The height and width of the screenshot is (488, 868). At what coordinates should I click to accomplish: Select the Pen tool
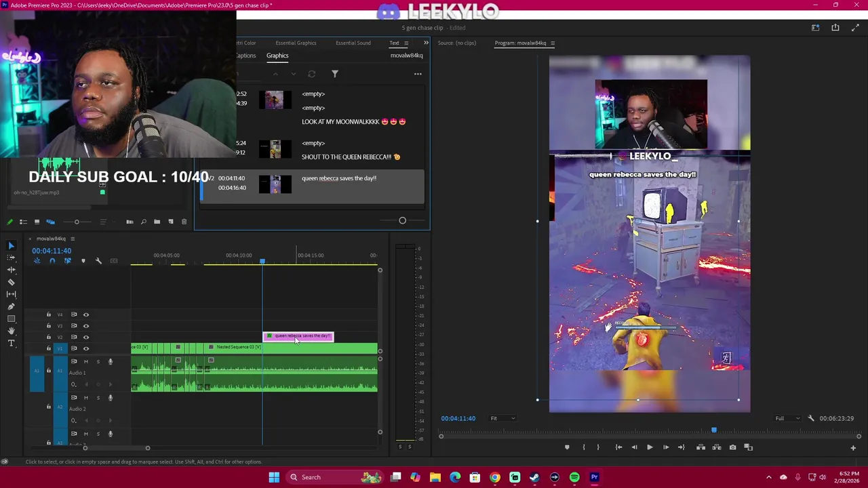coord(11,306)
